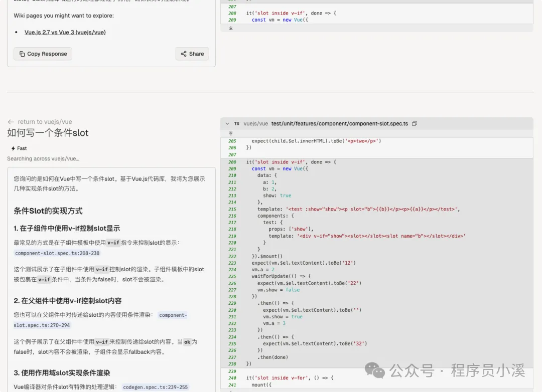Open codegen.spec.ts:239-255 reference
Image resolution: width=542 pixels, height=392 pixels.
tap(155, 387)
